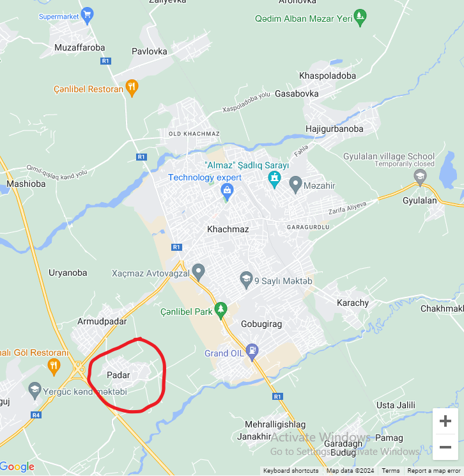Image resolution: width=464 pixels, height=476 pixels.
Task: Zoom out with the minus button
Action: (x=445, y=447)
